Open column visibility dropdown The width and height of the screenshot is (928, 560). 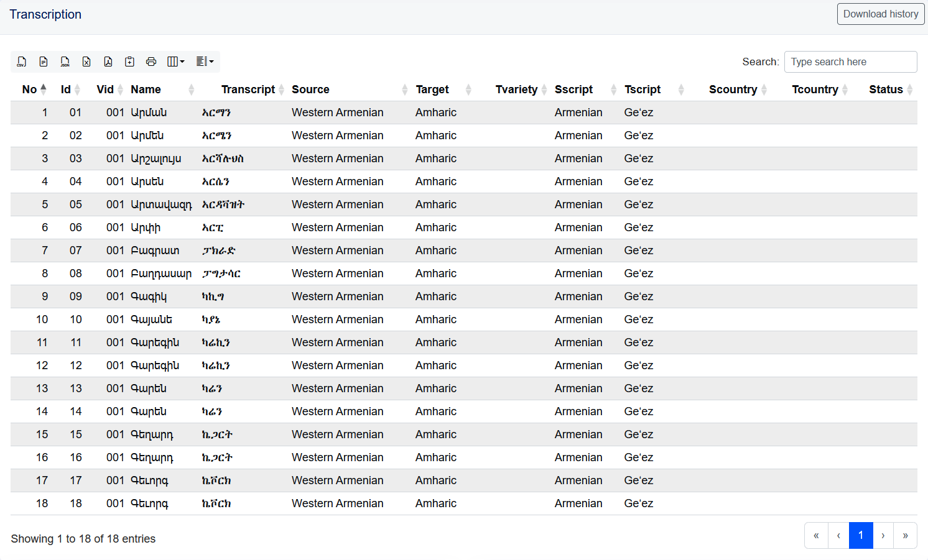176,62
